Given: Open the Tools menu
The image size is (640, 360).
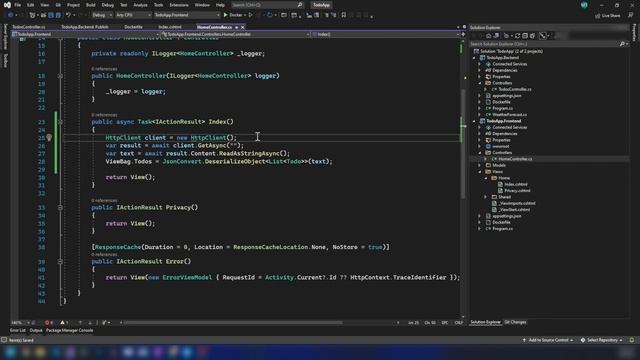Looking at the screenshot, I should [x=158, y=5].
